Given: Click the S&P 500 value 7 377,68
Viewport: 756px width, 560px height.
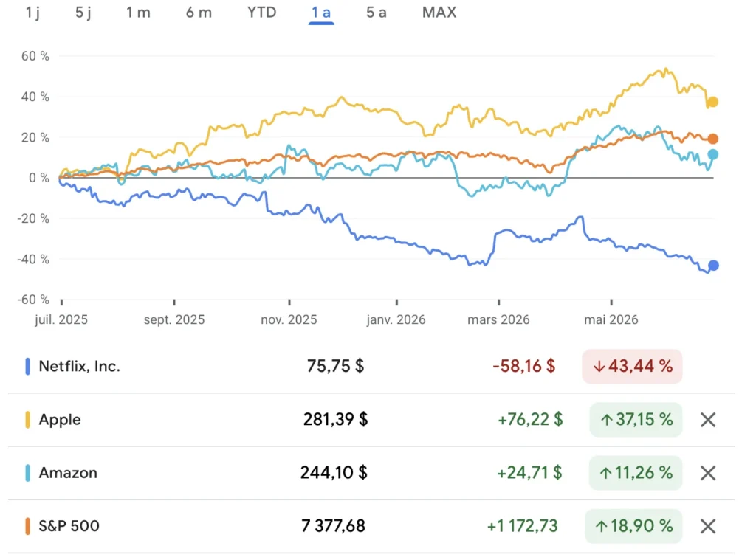Looking at the screenshot, I should pyautogui.click(x=333, y=526).
